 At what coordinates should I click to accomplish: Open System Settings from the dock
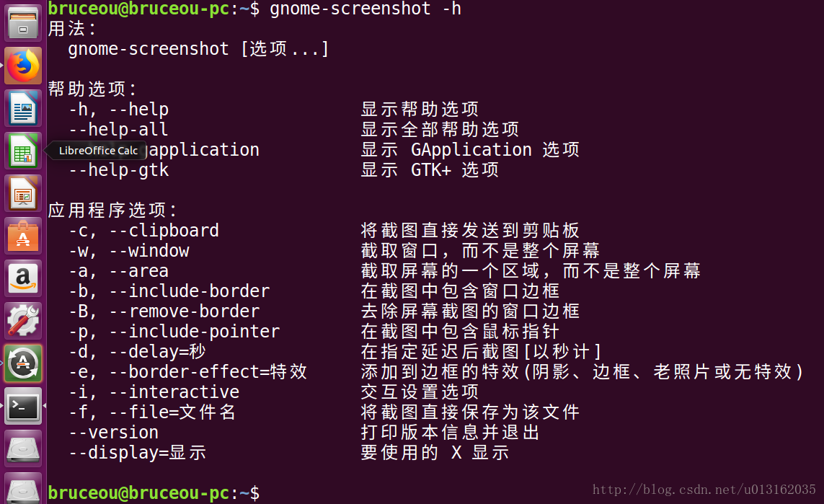[23, 321]
